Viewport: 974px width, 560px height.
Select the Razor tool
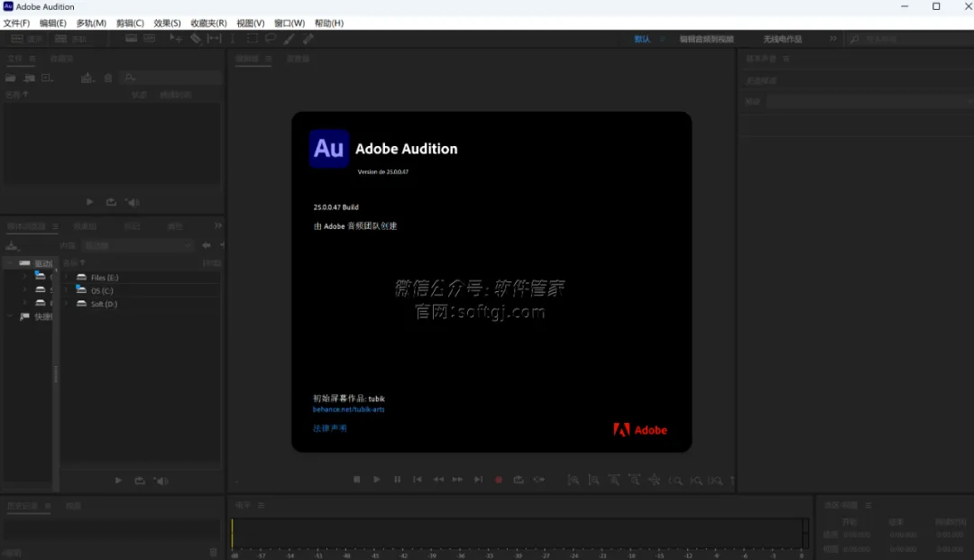pyautogui.click(x=196, y=39)
